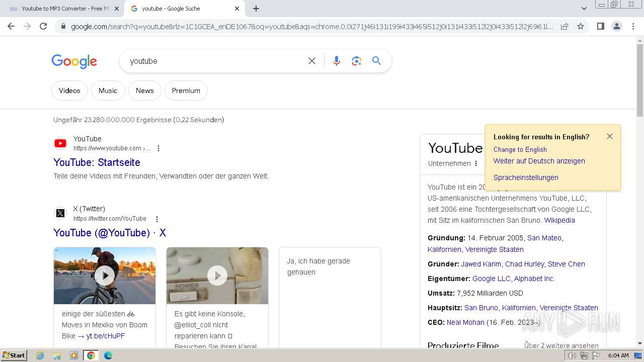Open the San Mateo link
Screen dimensions: 644x362
[544, 238]
